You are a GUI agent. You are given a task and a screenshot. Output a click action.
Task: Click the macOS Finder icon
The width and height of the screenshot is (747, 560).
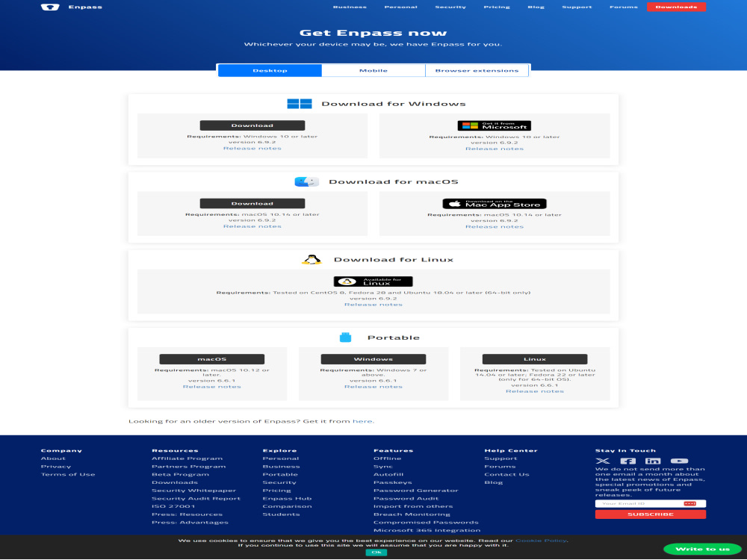(306, 181)
